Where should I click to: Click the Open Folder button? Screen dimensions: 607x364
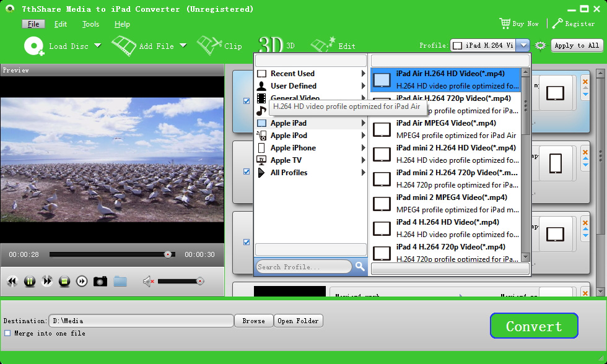tap(298, 321)
